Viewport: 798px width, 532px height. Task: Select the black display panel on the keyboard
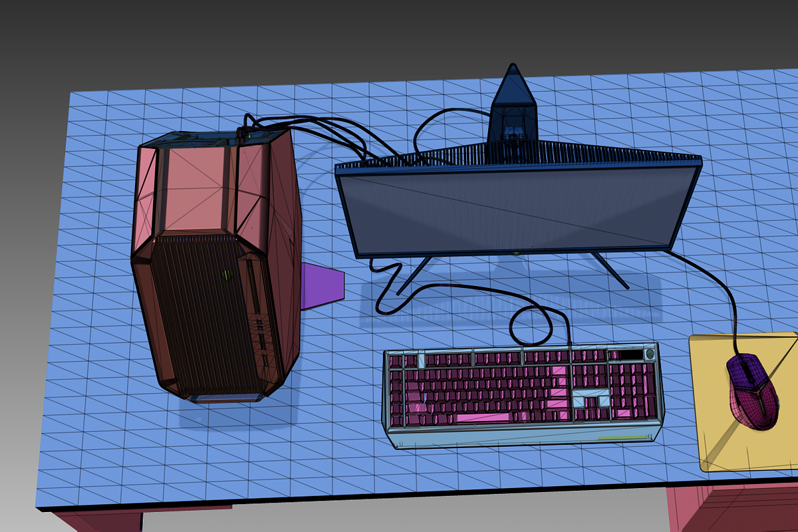631,355
